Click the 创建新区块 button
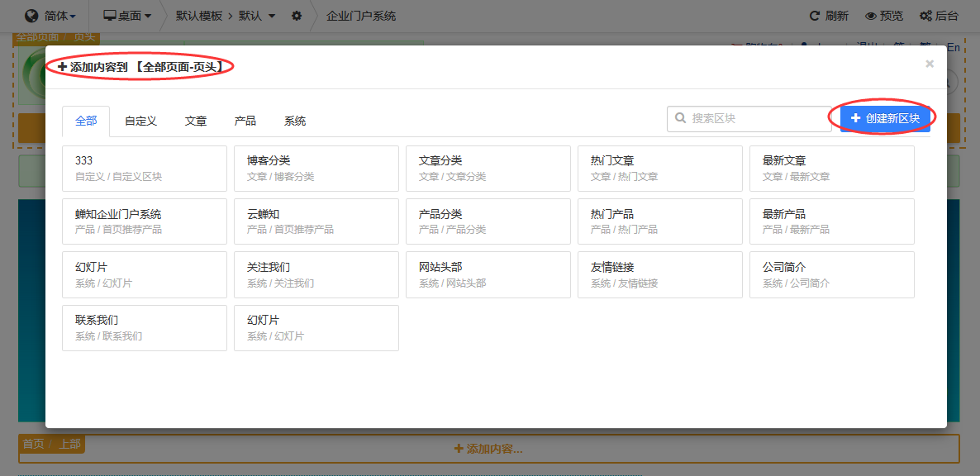 pos(885,118)
